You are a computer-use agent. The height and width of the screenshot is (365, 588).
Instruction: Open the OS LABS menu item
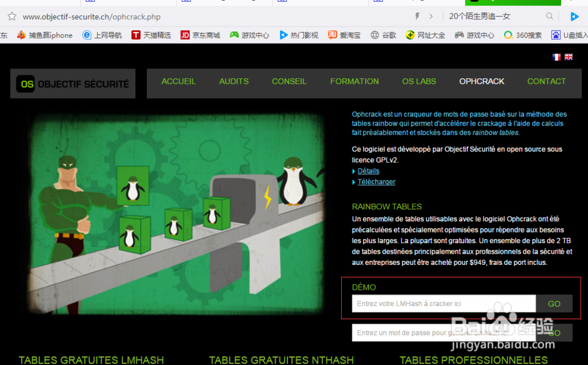pos(419,81)
